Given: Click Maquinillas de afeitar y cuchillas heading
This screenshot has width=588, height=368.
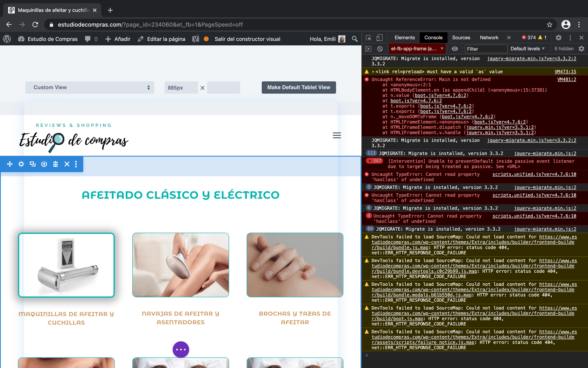Looking at the screenshot, I should (x=66, y=318).
